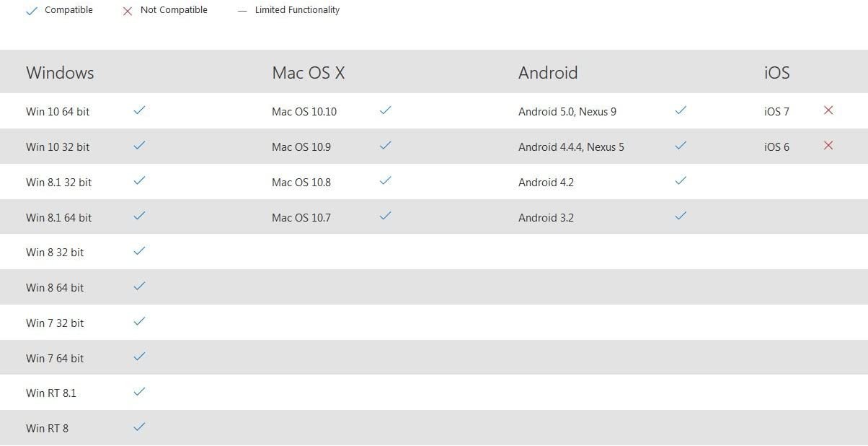
Task: Select the Win 7 32 bit entry
Action: click(x=55, y=323)
